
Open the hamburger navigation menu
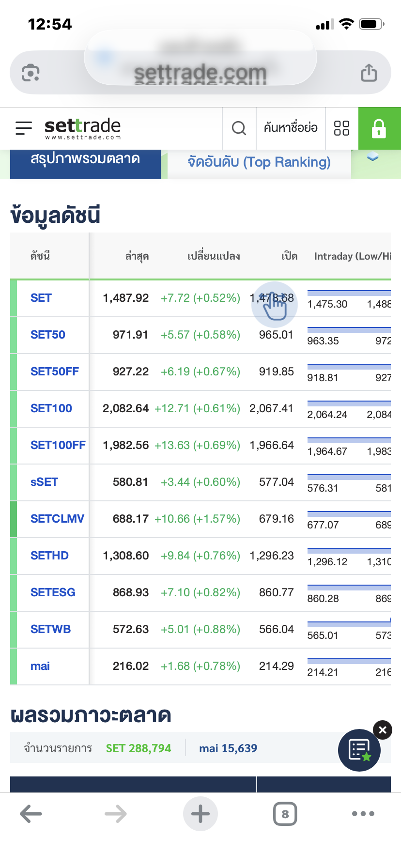coord(23,128)
